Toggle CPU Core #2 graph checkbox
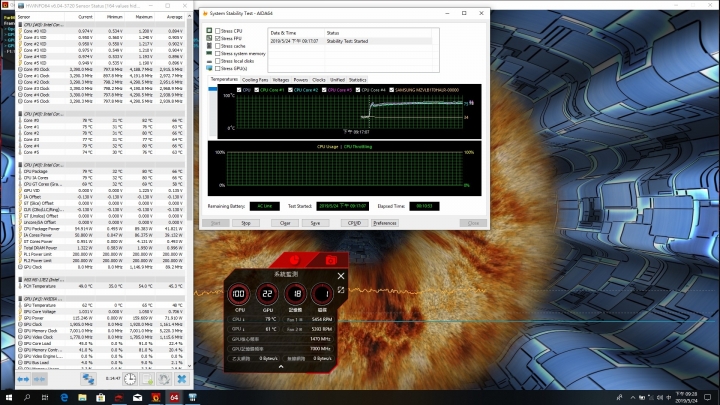 pos(290,90)
